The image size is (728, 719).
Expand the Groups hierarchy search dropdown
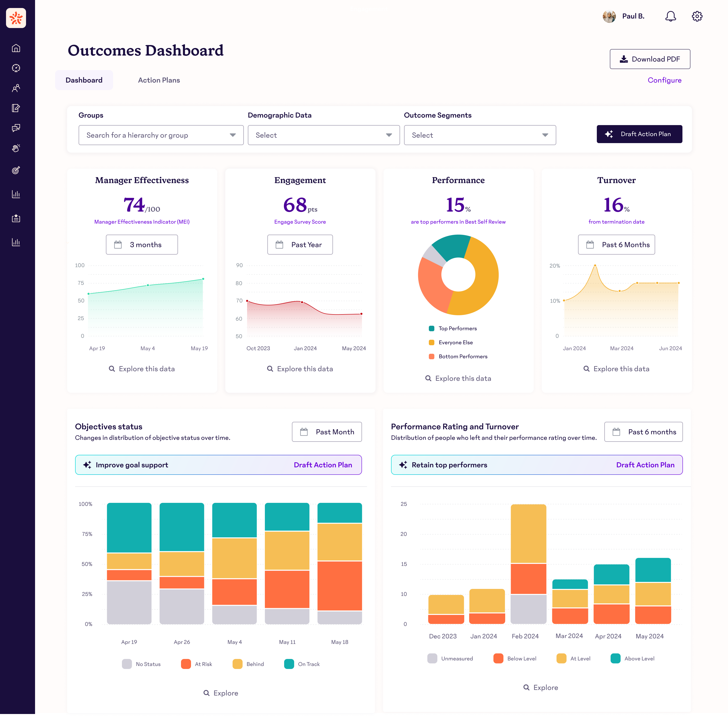(x=161, y=135)
